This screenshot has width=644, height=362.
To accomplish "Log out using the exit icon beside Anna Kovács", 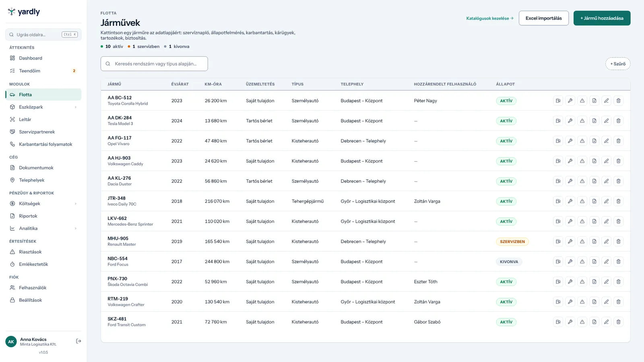I will point(78,341).
